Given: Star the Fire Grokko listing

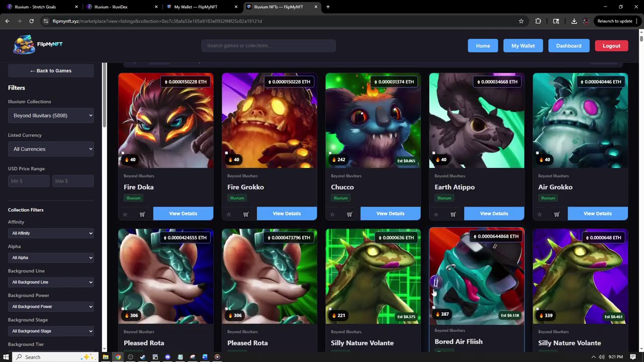Looking at the screenshot, I should click(x=229, y=214).
